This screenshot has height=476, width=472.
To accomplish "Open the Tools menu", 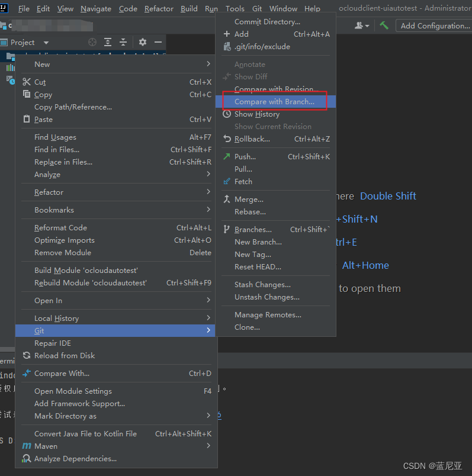I will point(235,9).
